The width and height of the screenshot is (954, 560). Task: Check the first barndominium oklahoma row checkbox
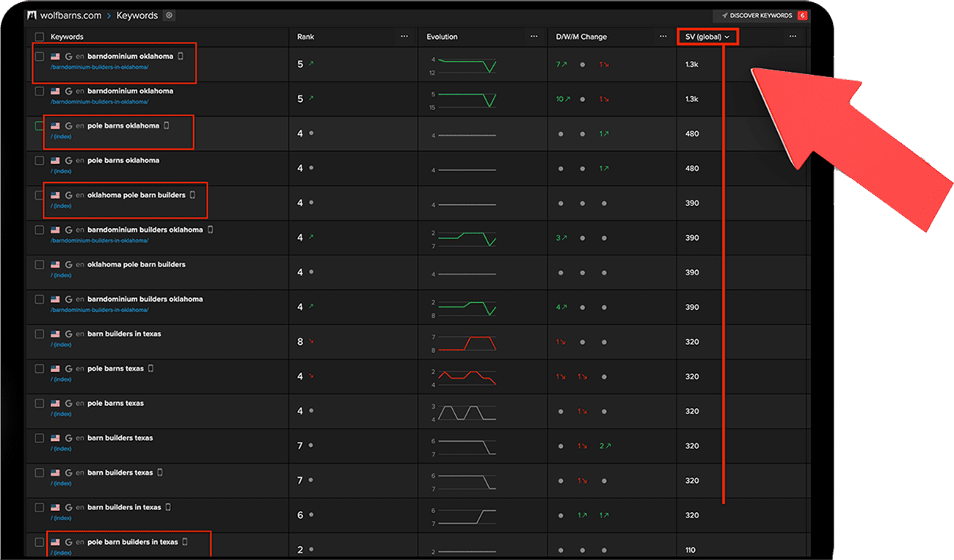pos(40,57)
